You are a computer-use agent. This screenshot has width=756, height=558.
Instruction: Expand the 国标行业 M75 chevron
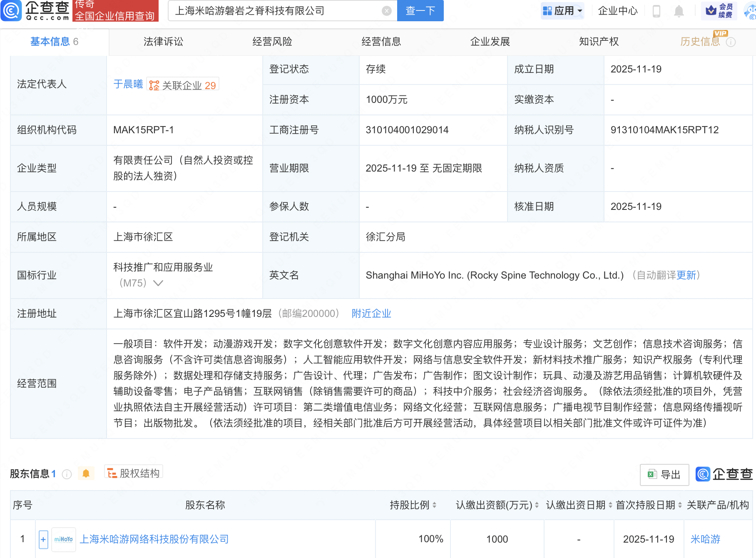(158, 283)
